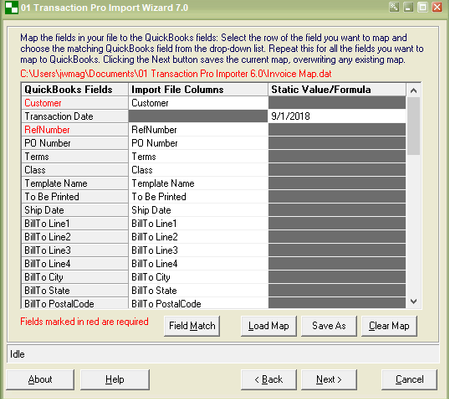Cancel the import wizard

click(x=409, y=379)
